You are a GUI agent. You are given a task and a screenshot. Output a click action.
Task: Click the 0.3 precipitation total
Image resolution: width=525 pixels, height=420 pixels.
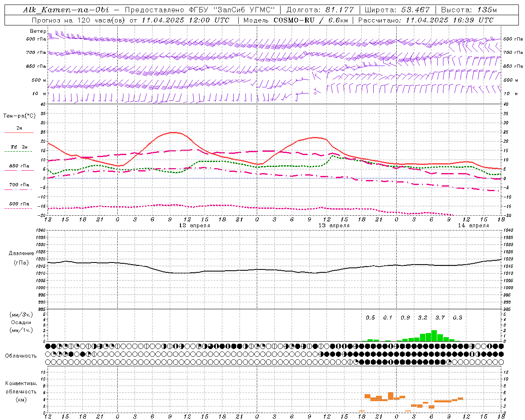(457, 317)
